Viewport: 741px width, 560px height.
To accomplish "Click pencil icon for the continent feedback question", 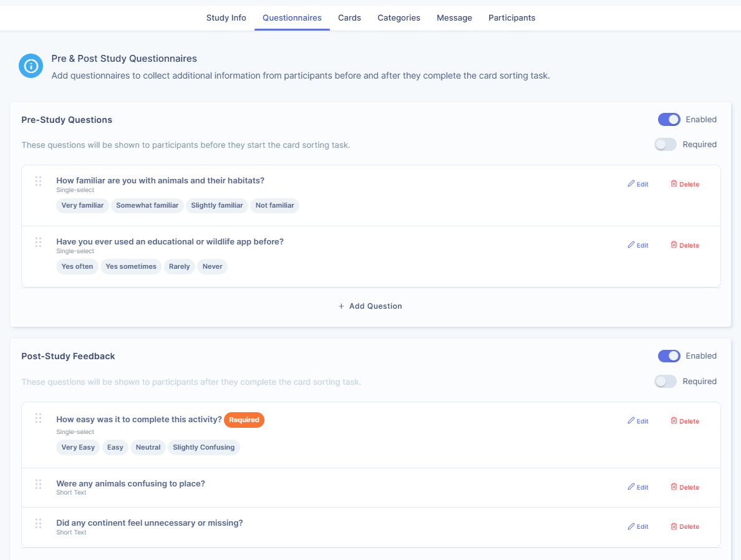I will coord(631,526).
